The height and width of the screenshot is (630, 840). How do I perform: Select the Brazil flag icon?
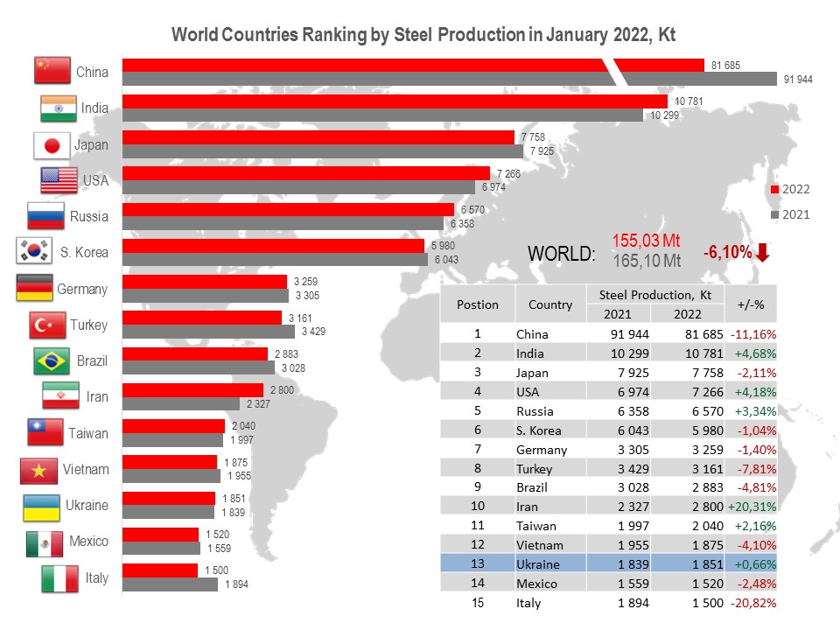pyautogui.click(x=52, y=361)
